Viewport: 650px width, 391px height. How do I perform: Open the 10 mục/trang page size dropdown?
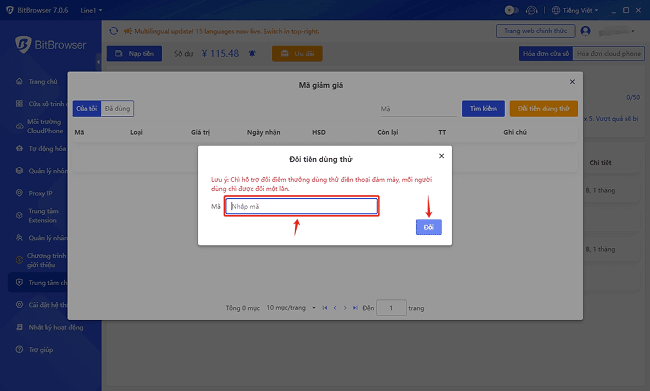[291, 308]
